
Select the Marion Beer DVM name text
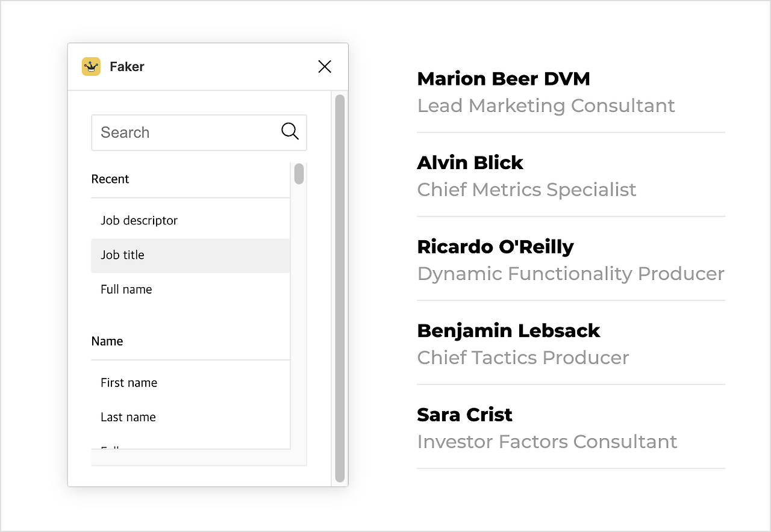pos(504,79)
